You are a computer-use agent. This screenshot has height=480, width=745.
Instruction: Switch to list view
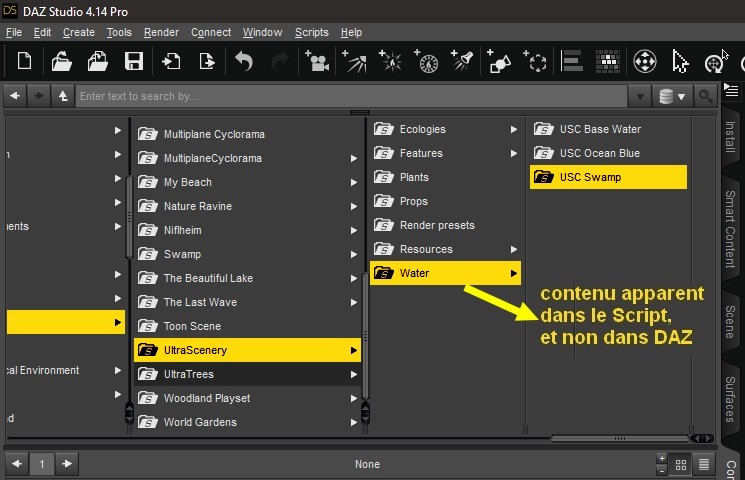(x=704, y=465)
